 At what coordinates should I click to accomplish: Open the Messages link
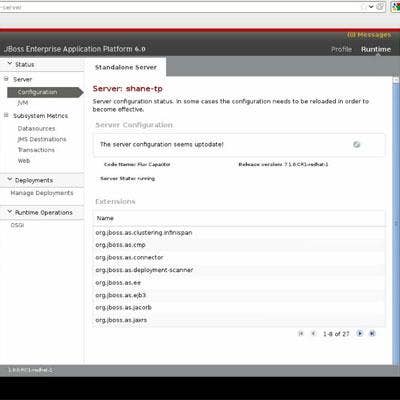369,35
